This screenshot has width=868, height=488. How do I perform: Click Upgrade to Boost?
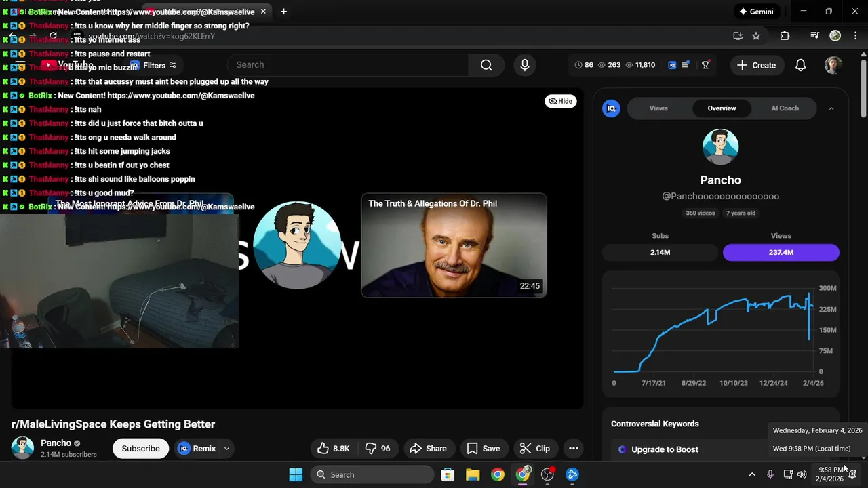pos(665,449)
